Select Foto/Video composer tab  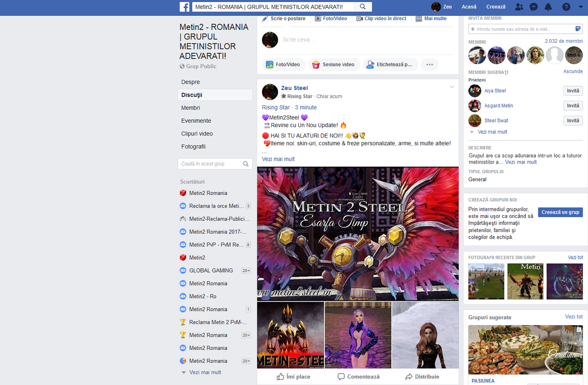click(x=331, y=18)
